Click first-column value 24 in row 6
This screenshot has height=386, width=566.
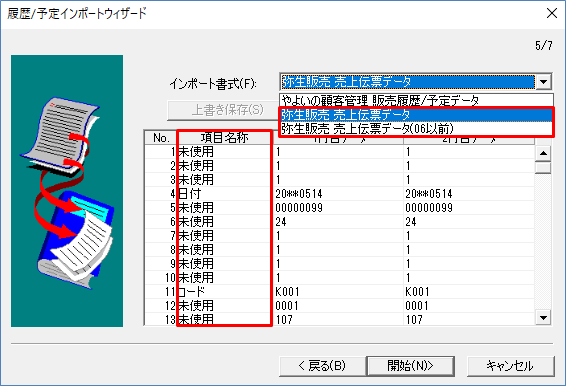point(281,222)
